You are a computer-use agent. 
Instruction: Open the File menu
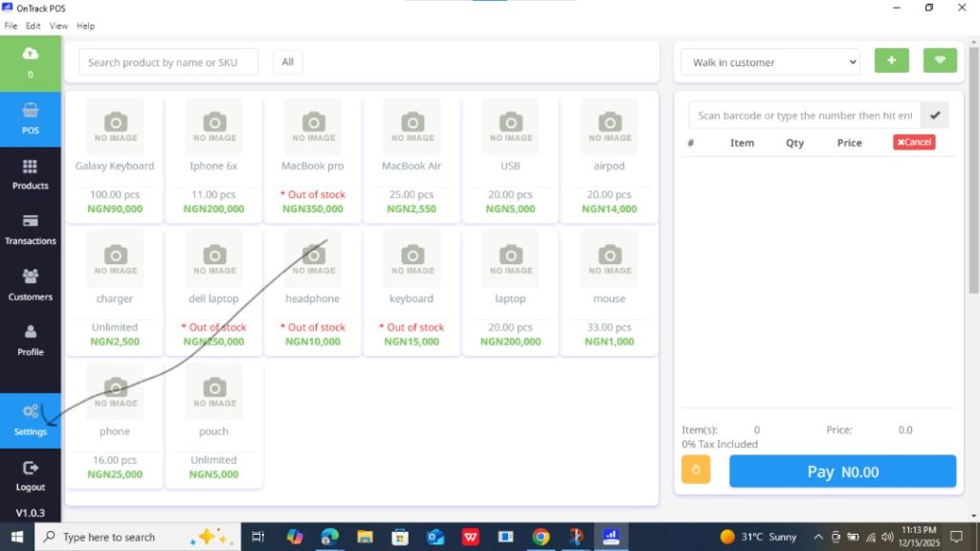coord(11,26)
